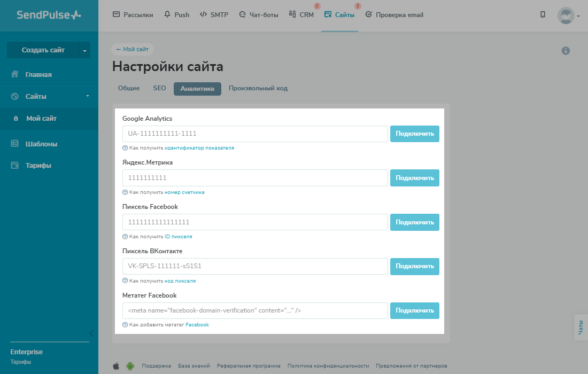Screen dimensions: 588x374
Task: Collapse the sidebar with the chevron
Action: (91, 333)
